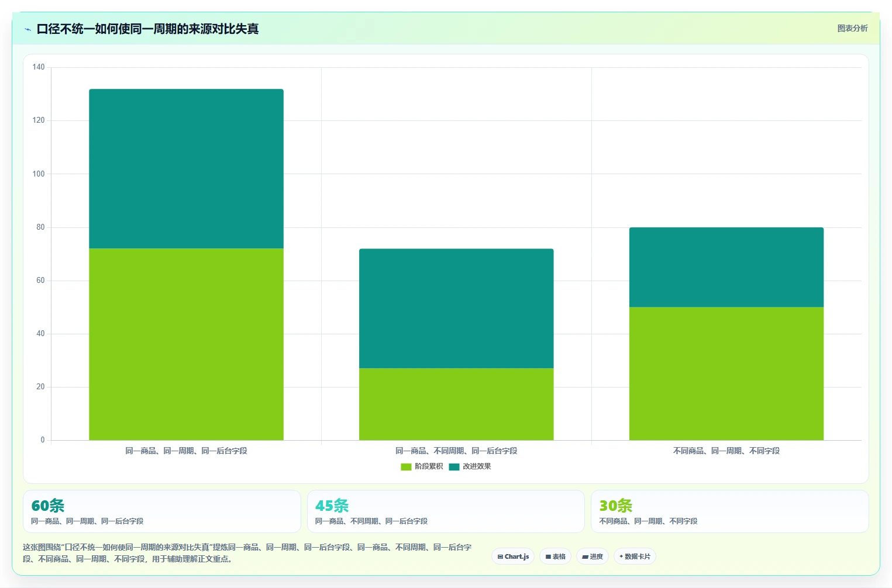Select the 数据卡片 tag chip

tap(635, 556)
